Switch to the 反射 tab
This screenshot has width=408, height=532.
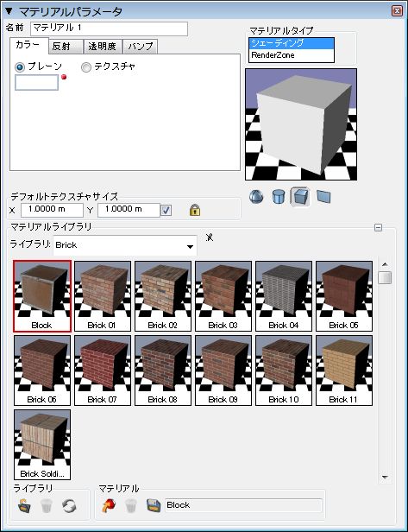coord(66,47)
